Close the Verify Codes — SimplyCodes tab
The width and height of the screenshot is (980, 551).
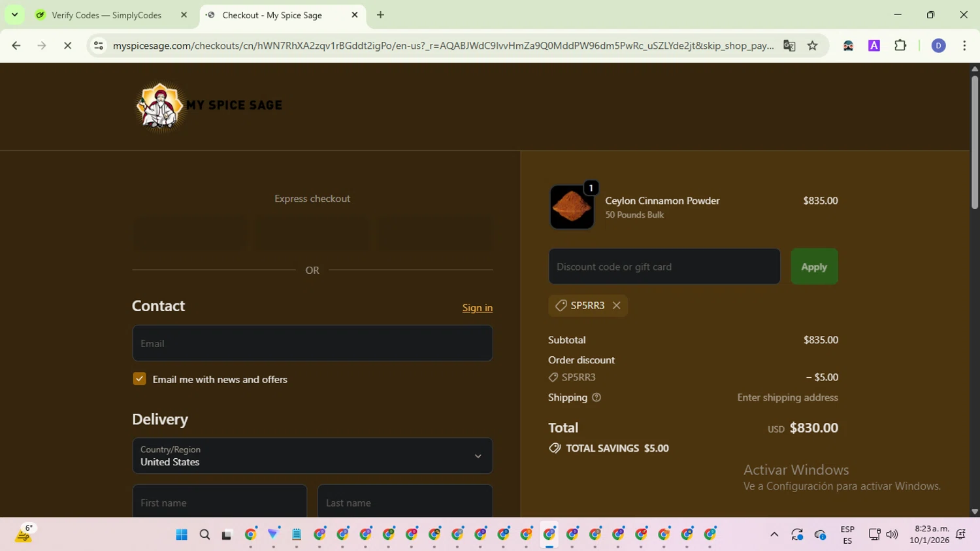click(184, 15)
